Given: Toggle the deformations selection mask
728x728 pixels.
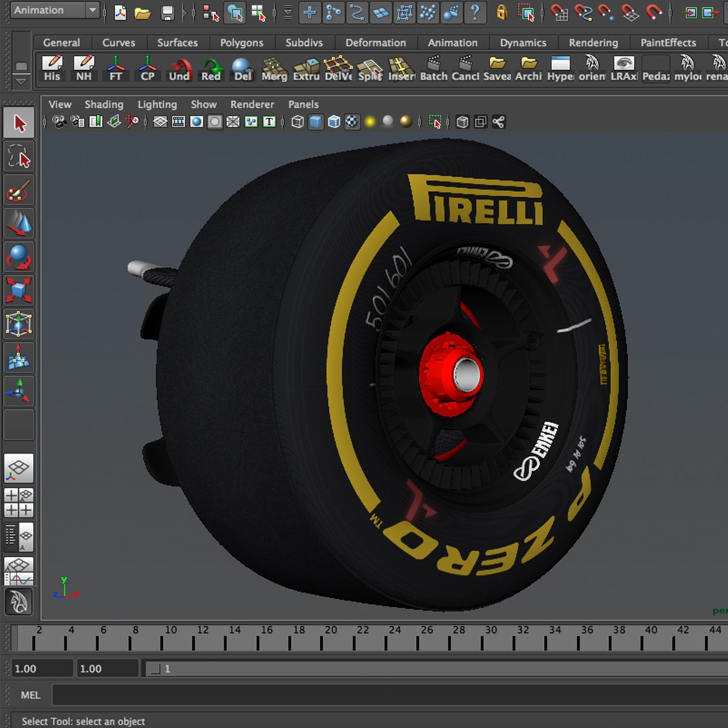Looking at the screenshot, I should (404, 13).
